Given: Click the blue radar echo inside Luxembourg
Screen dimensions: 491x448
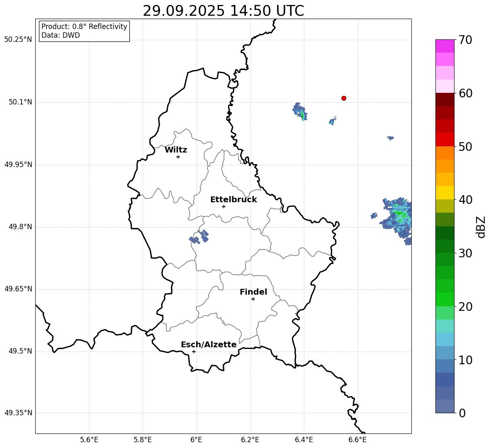Looking at the screenshot, I should (199, 237).
